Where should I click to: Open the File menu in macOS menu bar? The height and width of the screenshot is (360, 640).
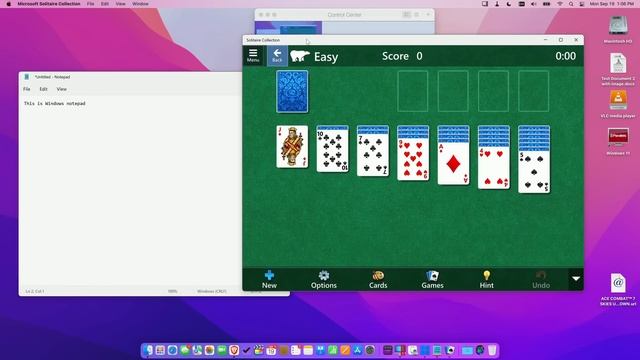pos(90,4)
